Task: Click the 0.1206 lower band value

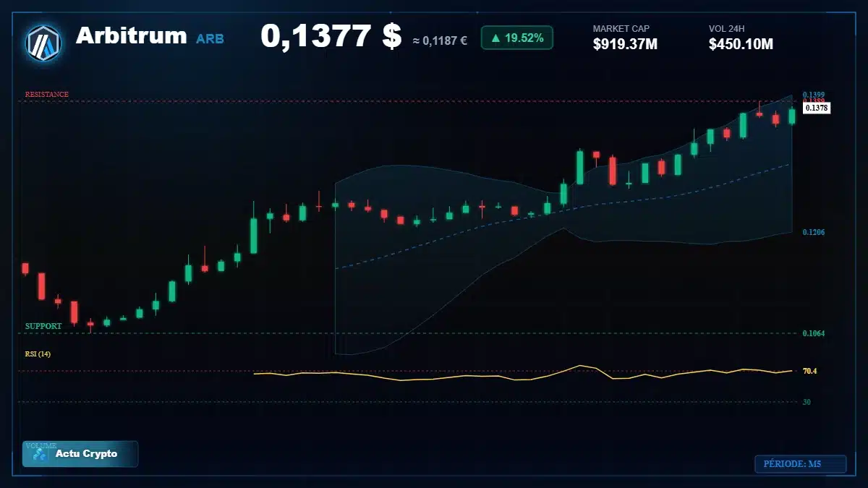Action: pos(814,232)
